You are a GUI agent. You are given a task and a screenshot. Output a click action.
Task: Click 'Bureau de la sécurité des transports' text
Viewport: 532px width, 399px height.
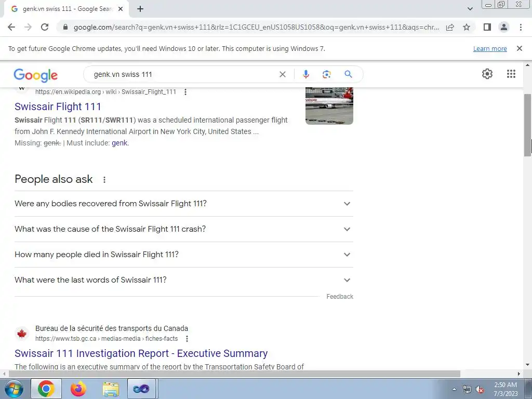click(x=112, y=328)
